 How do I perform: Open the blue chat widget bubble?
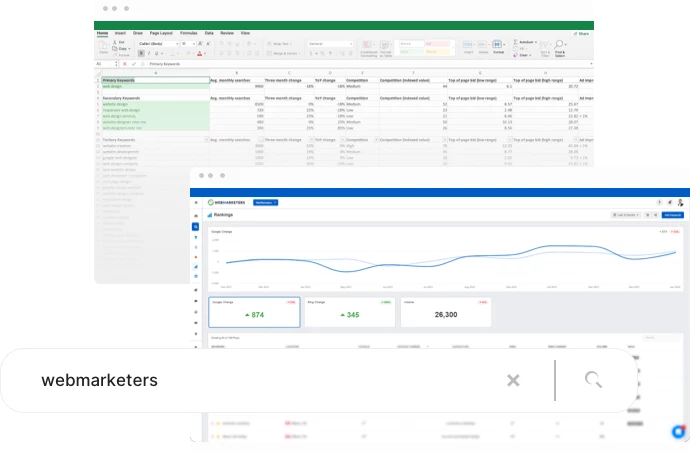click(679, 432)
